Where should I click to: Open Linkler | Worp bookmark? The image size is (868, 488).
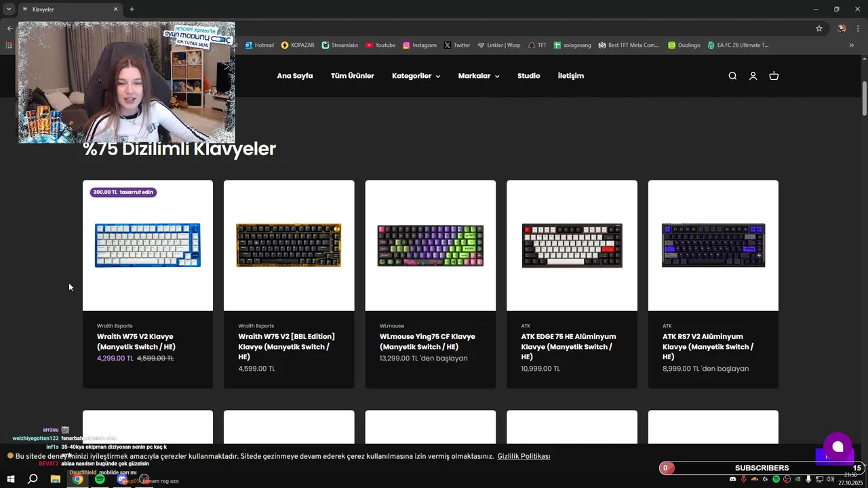coord(498,45)
